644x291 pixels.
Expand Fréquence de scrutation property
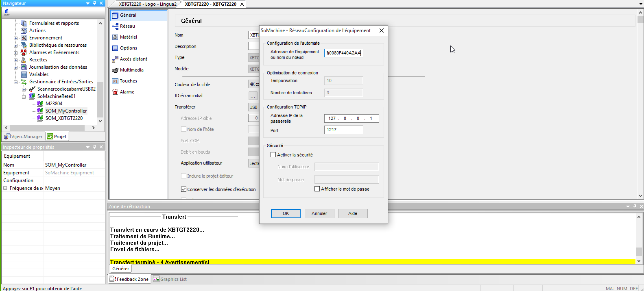(x=5, y=188)
